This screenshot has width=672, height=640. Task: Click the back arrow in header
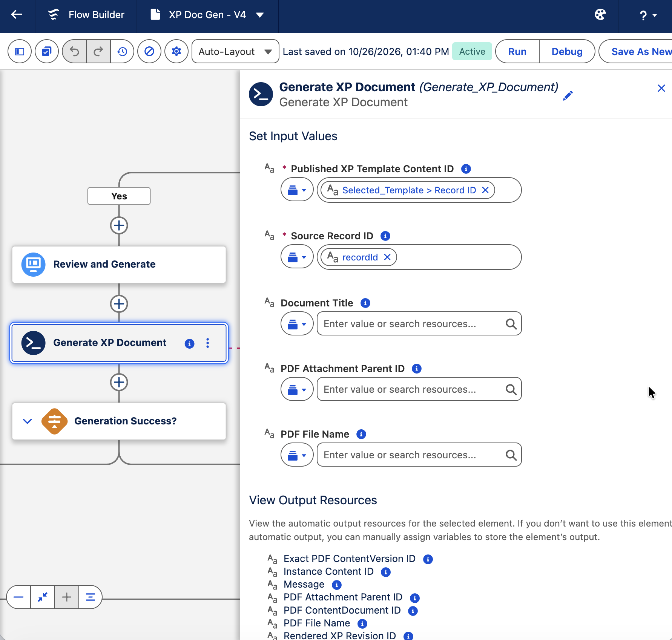(17, 15)
